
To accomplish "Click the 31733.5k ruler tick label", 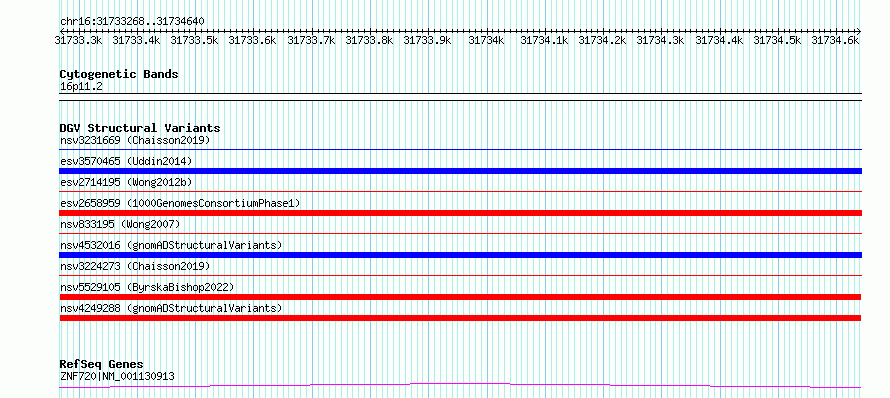I will point(194,40).
